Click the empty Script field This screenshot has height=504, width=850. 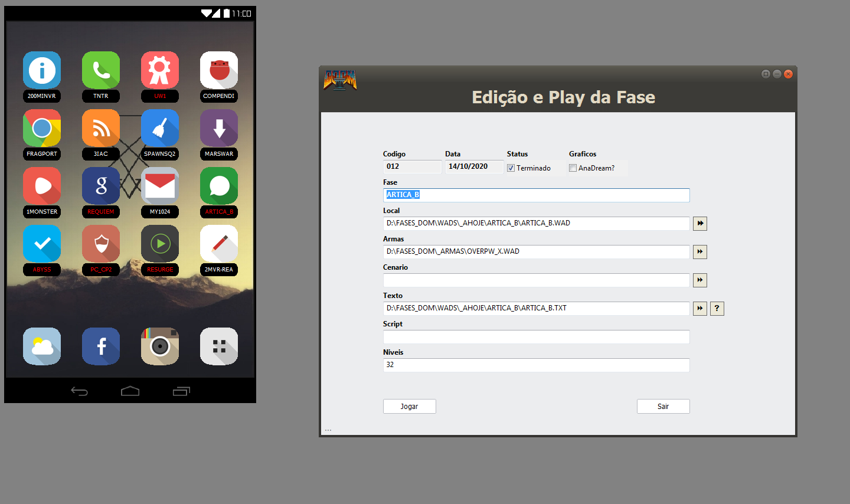(537, 337)
